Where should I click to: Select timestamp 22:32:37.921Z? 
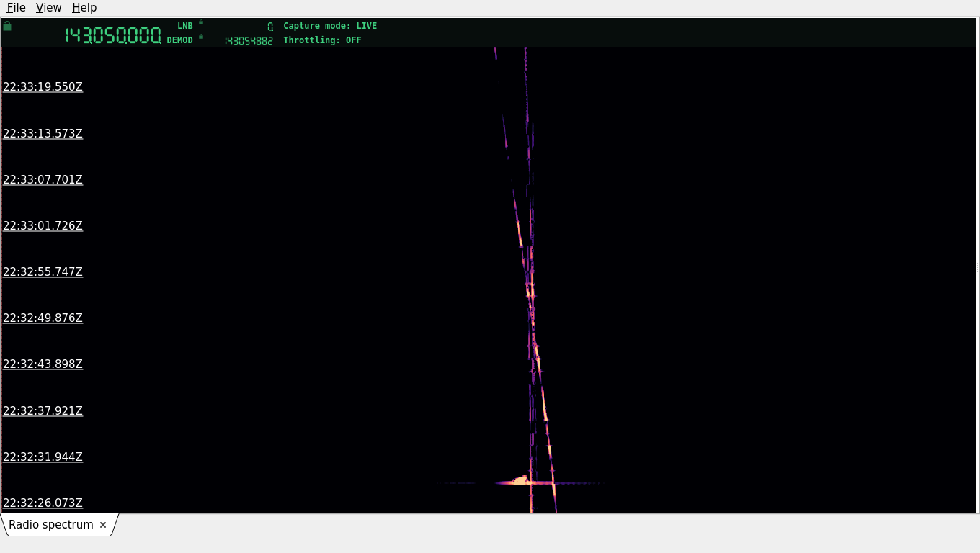coord(43,410)
